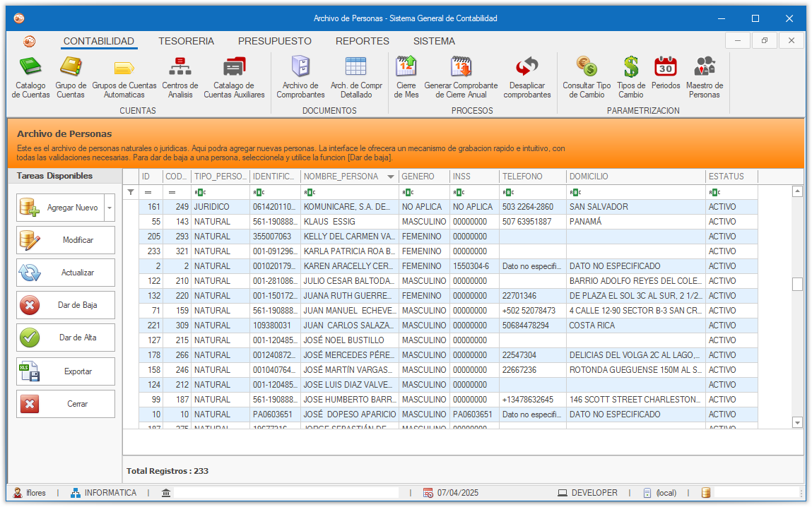This screenshot has height=507, width=812.
Task: Open Catalogo de Cuentas
Action: 30,78
